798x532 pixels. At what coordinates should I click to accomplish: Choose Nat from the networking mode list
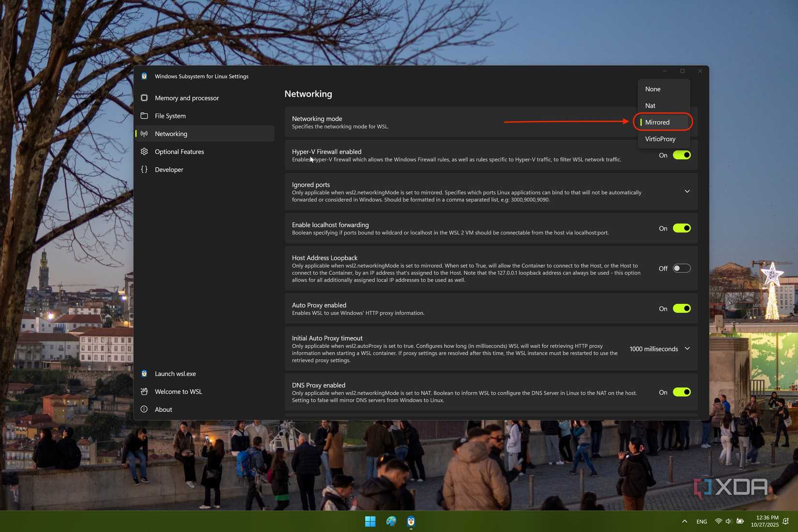650,105
